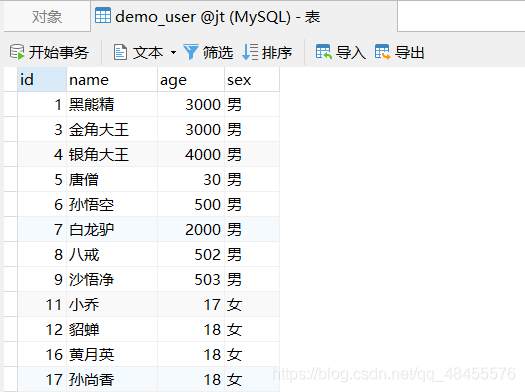Click the Filter (筛选) funnel icon

tap(191, 52)
